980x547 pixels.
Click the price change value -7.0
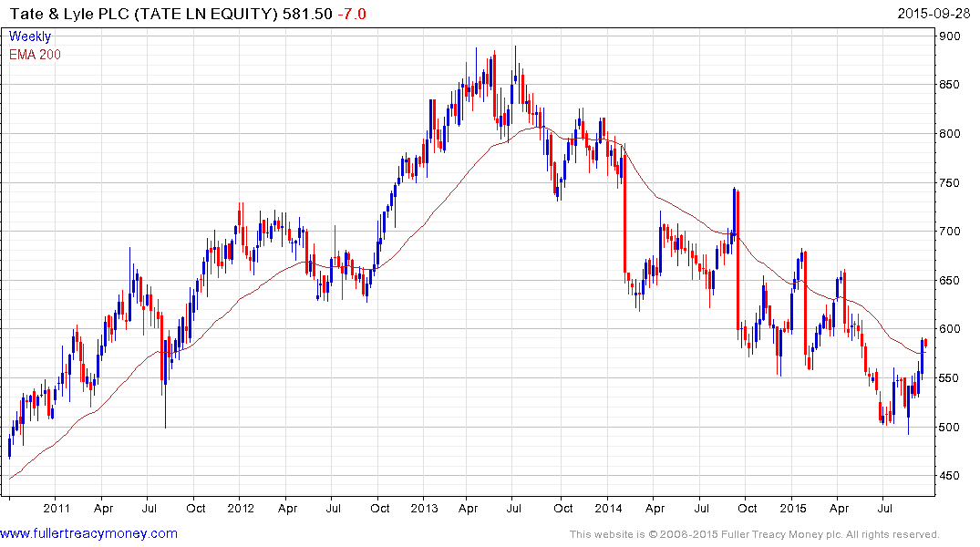click(x=352, y=14)
